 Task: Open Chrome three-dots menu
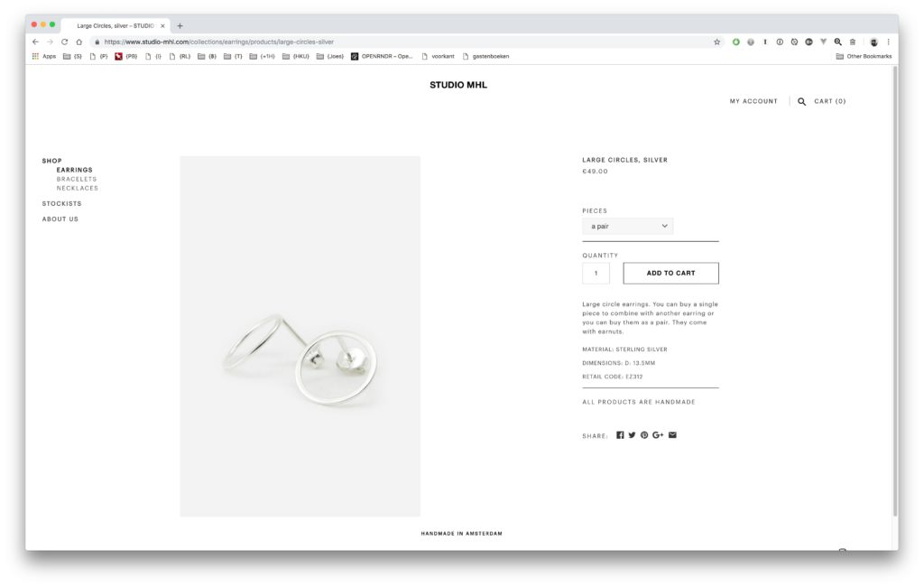[888, 42]
